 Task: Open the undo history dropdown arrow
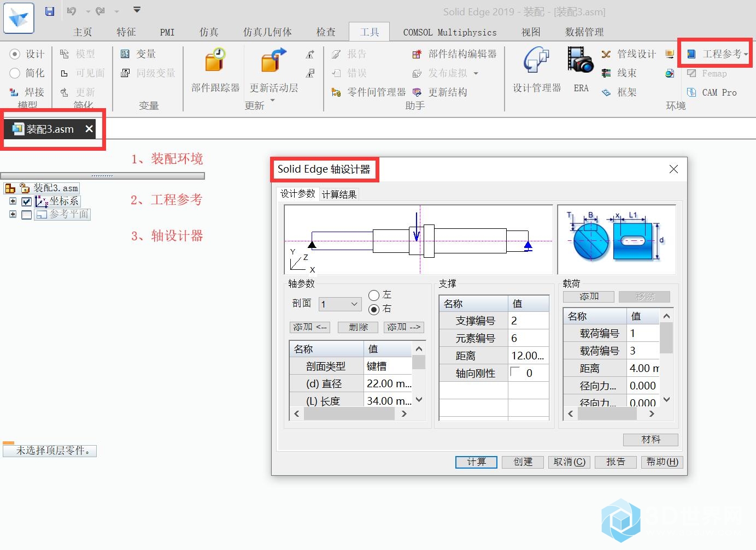click(x=87, y=11)
